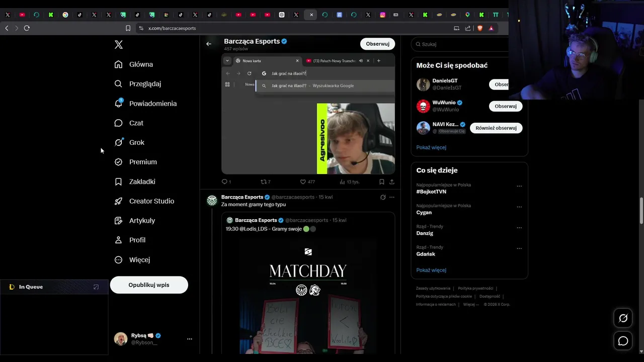Click the Opublikuj wpis button
Viewport: 644px width, 362px height.
(149, 285)
